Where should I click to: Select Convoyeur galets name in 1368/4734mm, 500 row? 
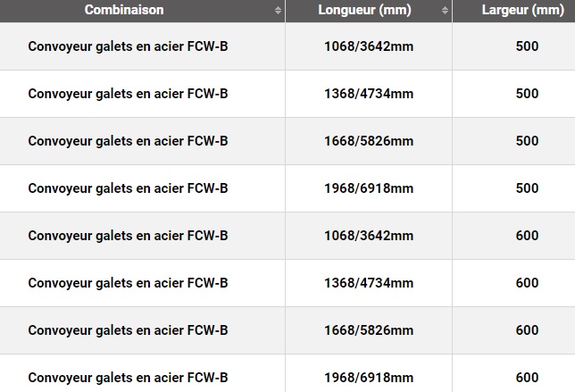point(128,93)
